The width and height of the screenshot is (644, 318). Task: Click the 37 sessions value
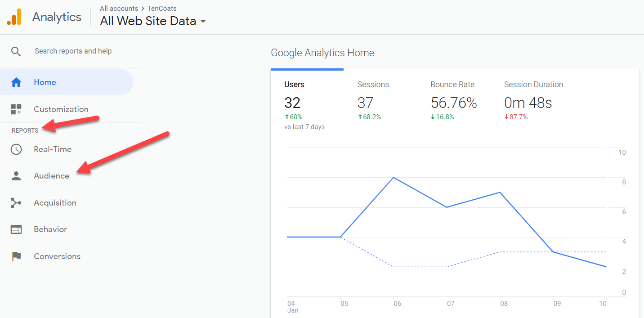[365, 103]
